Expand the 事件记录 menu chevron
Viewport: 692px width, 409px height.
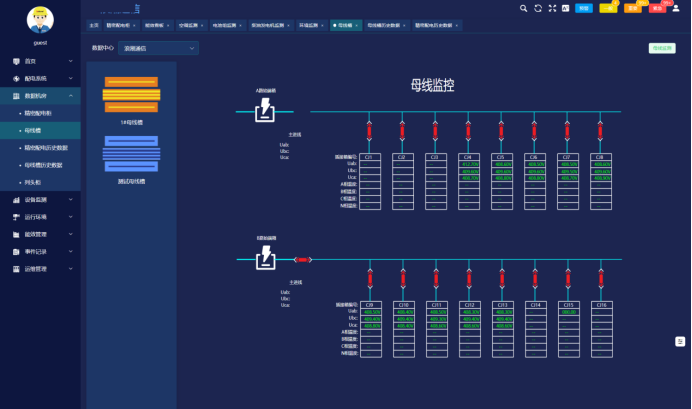[71, 251]
